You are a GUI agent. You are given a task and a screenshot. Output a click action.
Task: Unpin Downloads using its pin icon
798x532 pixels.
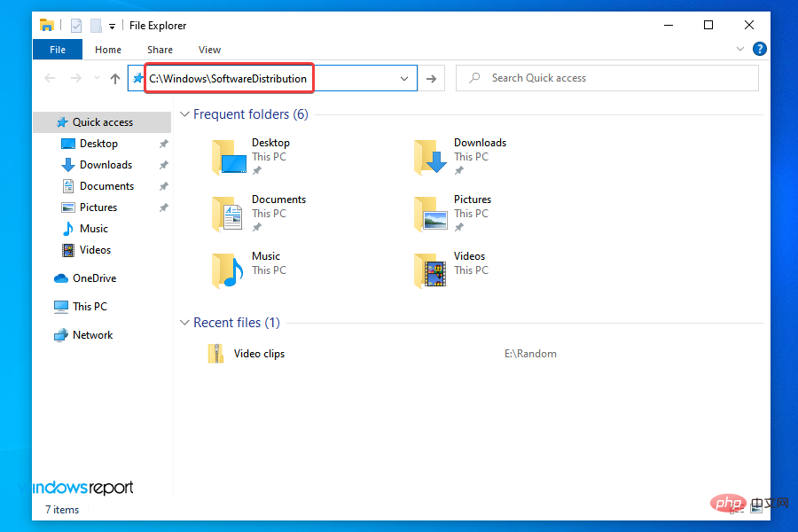coord(163,164)
